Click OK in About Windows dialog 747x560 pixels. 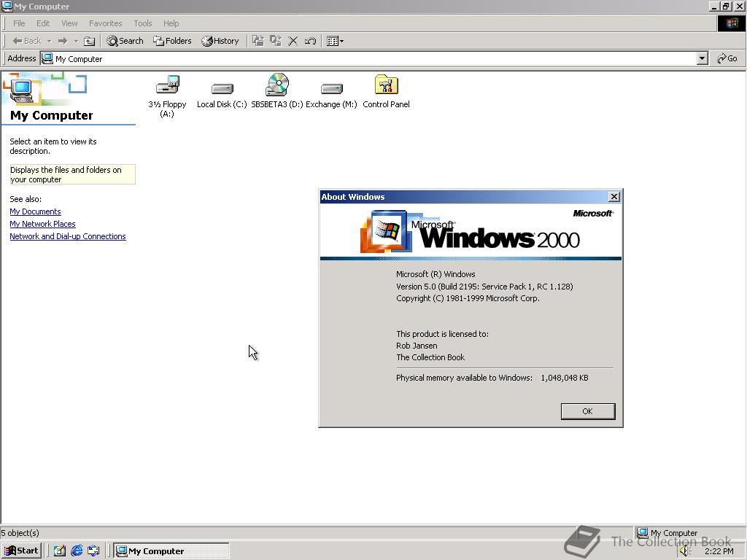pyautogui.click(x=588, y=411)
